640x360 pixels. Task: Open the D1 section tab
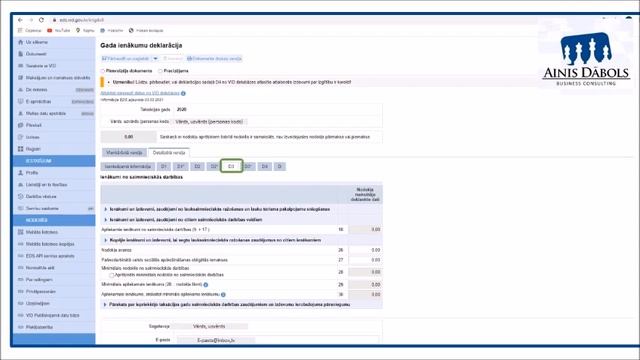point(163,167)
